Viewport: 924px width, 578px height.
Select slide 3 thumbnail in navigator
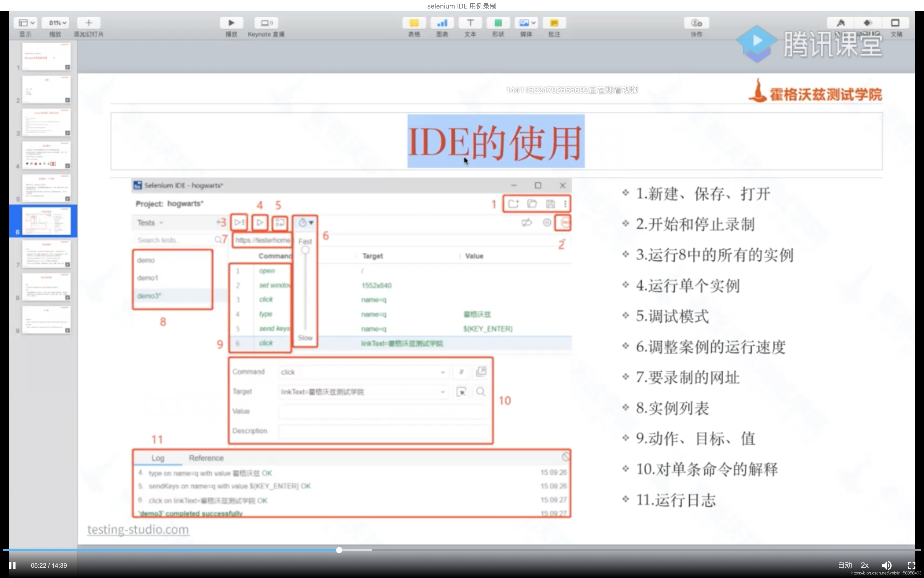[46, 122]
